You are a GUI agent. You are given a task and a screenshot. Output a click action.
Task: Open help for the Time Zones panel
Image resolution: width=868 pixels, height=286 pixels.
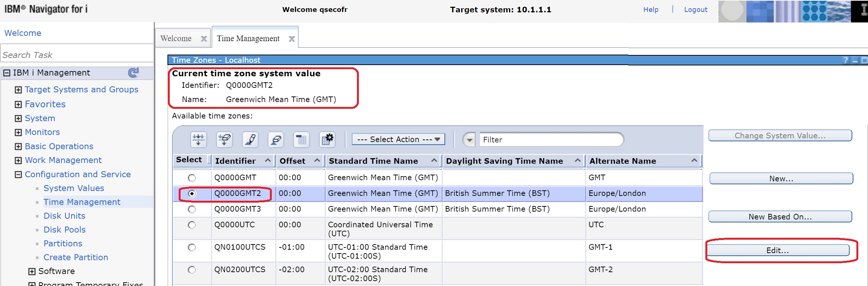click(846, 60)
